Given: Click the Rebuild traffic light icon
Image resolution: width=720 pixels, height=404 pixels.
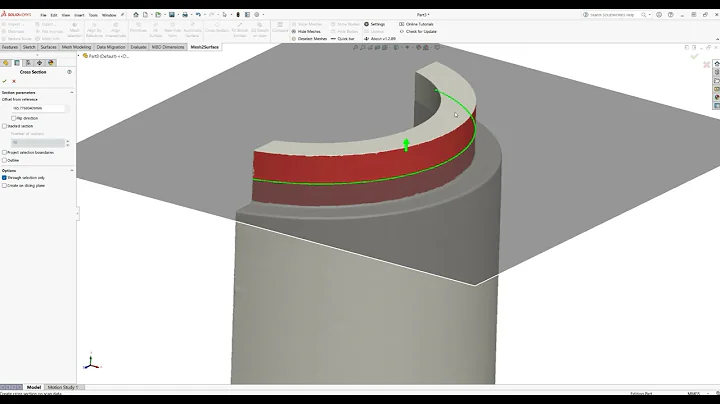Looking at the screenshot, I should pyautogui.click(x=238, y=15).
